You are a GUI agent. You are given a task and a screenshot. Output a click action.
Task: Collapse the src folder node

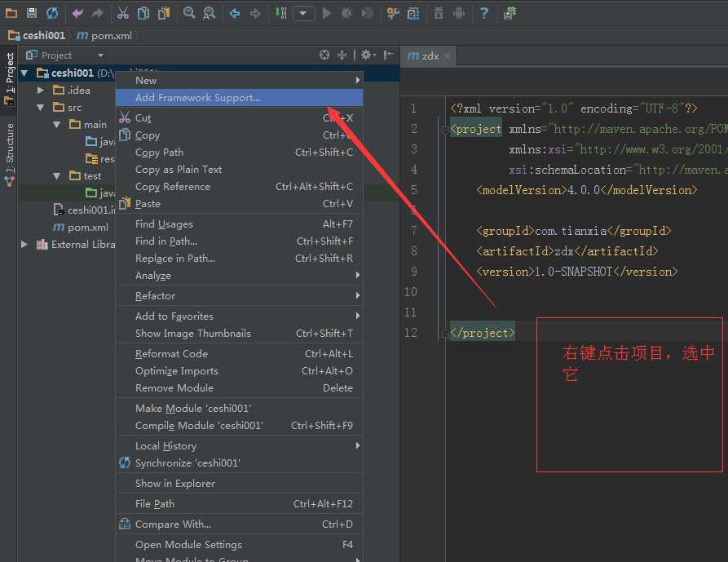pyautogui.click(x=41, y=108)
